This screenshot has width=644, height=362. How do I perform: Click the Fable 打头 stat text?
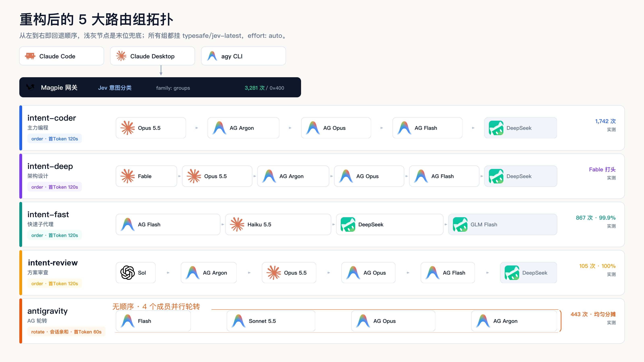tap(602, 169)
